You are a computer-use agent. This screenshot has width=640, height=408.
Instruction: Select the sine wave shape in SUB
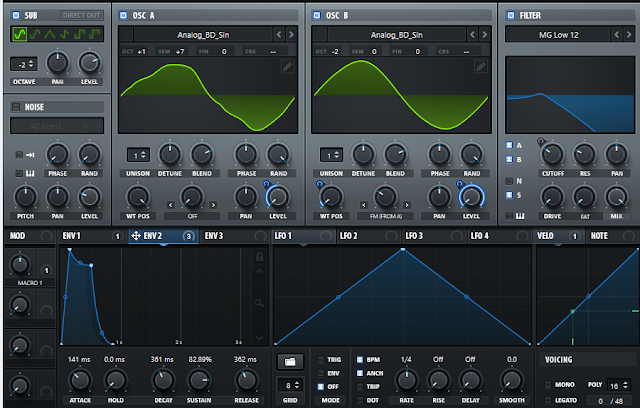point(20,34)
